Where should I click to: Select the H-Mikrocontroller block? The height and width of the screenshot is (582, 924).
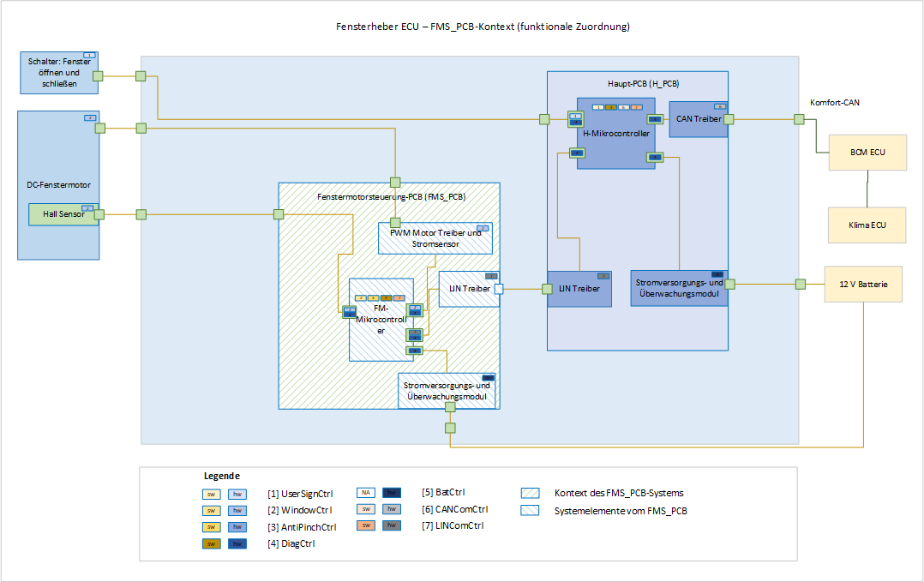pos(616,134)
